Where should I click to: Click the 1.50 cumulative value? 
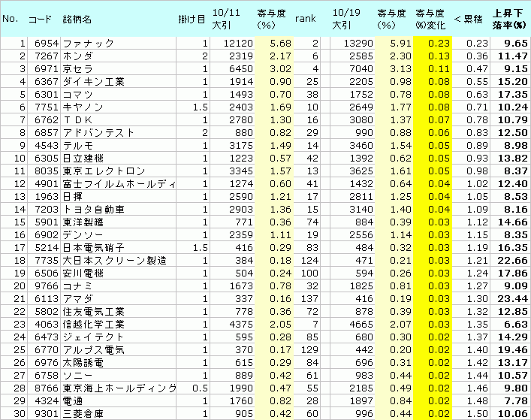coord(477,413)
